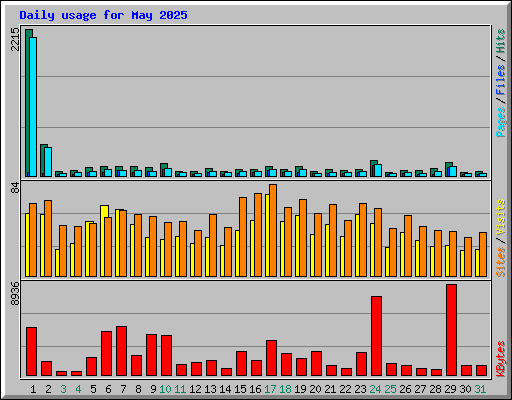The width and height of the screenshot is (512, 400).
Task: Click day label 22 on the axis
Action: click(x=345, y=389)
